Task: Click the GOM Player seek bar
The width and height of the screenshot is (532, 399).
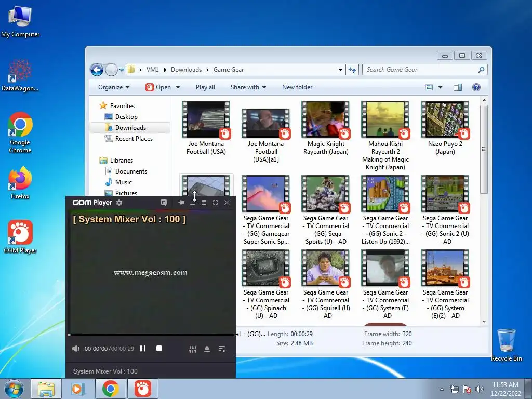Action: (151, 335)
